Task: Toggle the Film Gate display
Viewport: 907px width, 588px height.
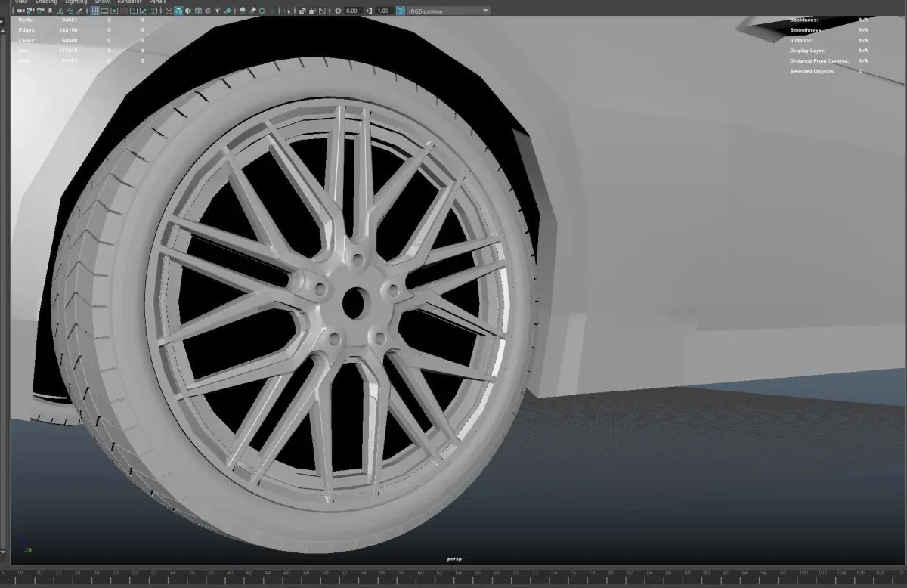Action: coord(104,11)
